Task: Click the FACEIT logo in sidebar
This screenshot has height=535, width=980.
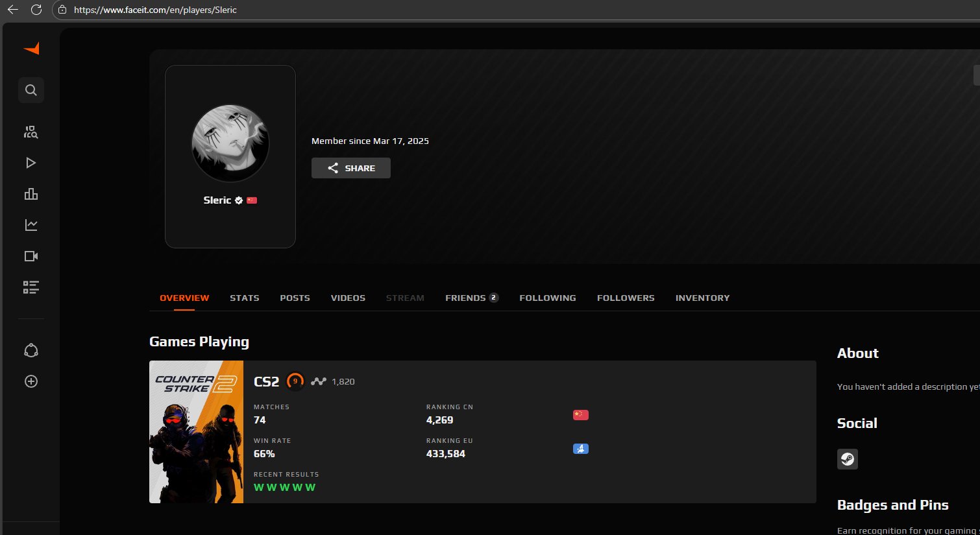Action: 31,49
